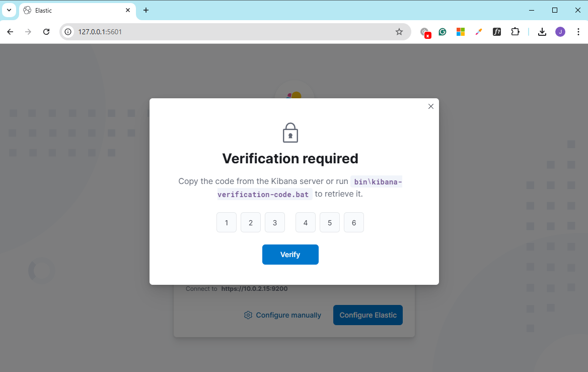588x372 pixels.
Task: Select the sixth verification code digit field
Action: click(x=353, y=223)
